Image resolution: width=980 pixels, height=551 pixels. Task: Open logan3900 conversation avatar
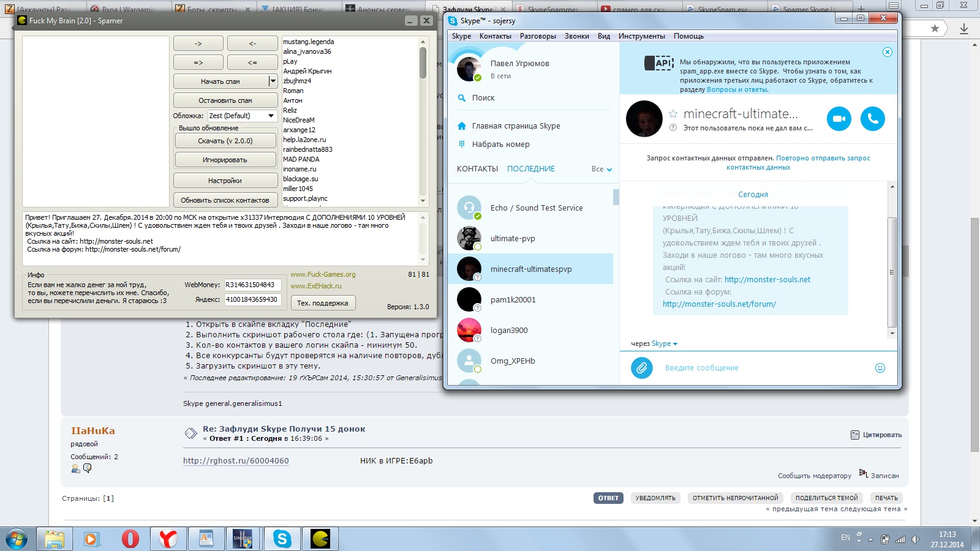pos(469,330)
